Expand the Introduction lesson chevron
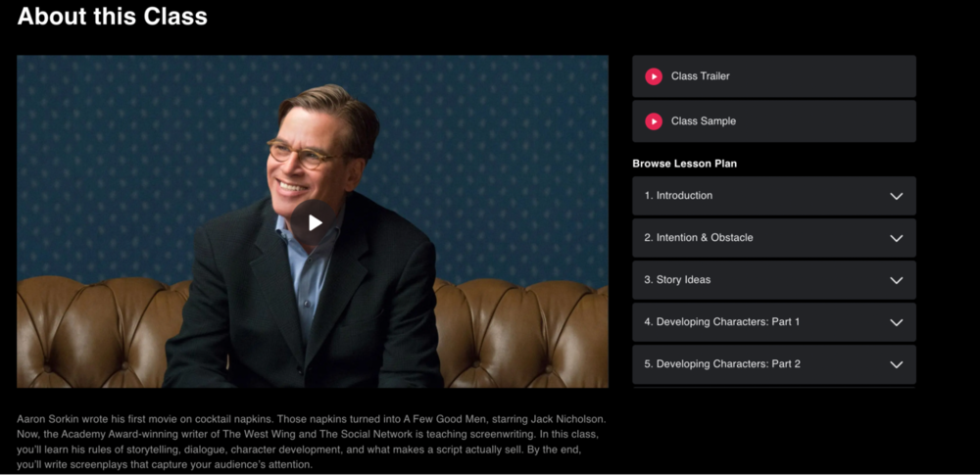The image size is (980, 475). [x=897, y=196]
